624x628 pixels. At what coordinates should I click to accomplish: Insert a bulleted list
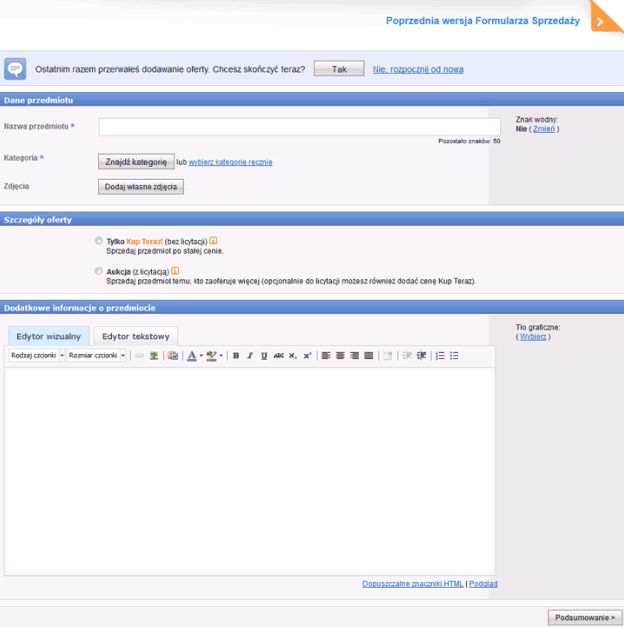point(454,356)
